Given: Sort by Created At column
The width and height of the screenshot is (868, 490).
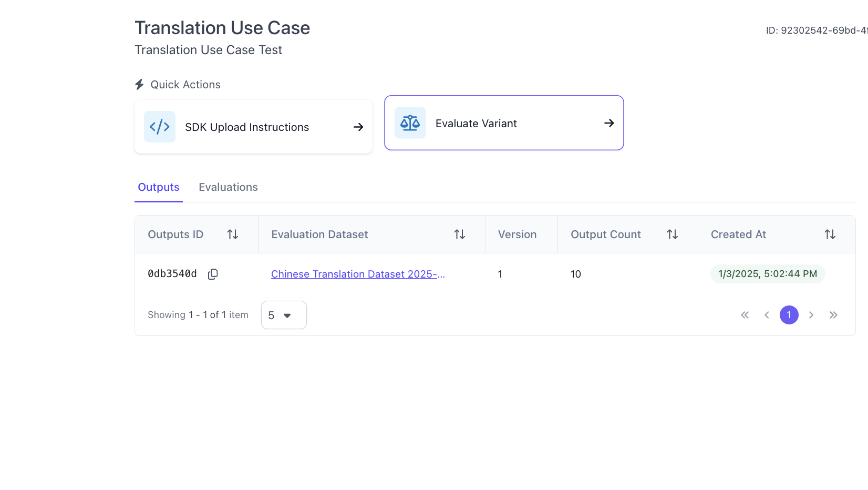Looking at the screenshot, I should 830,234.
